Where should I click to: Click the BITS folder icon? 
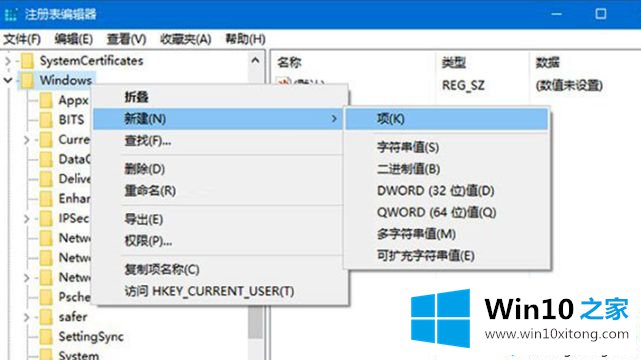(x=46, y=120)
